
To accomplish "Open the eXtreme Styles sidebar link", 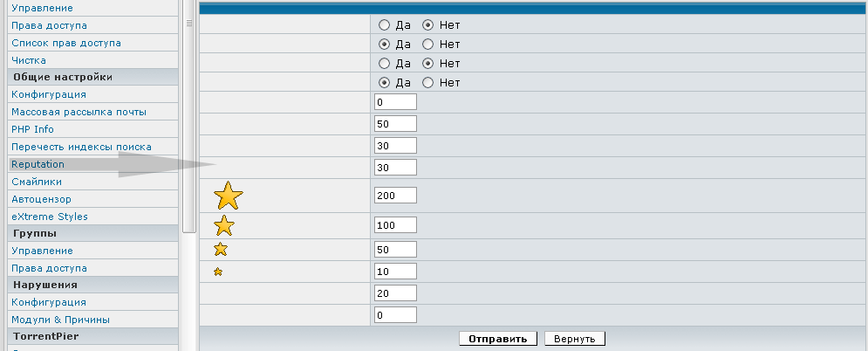I will (49, 216).
